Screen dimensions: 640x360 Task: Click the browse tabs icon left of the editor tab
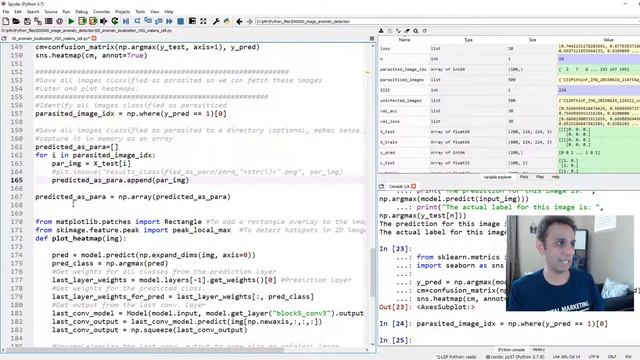[4, 38]
